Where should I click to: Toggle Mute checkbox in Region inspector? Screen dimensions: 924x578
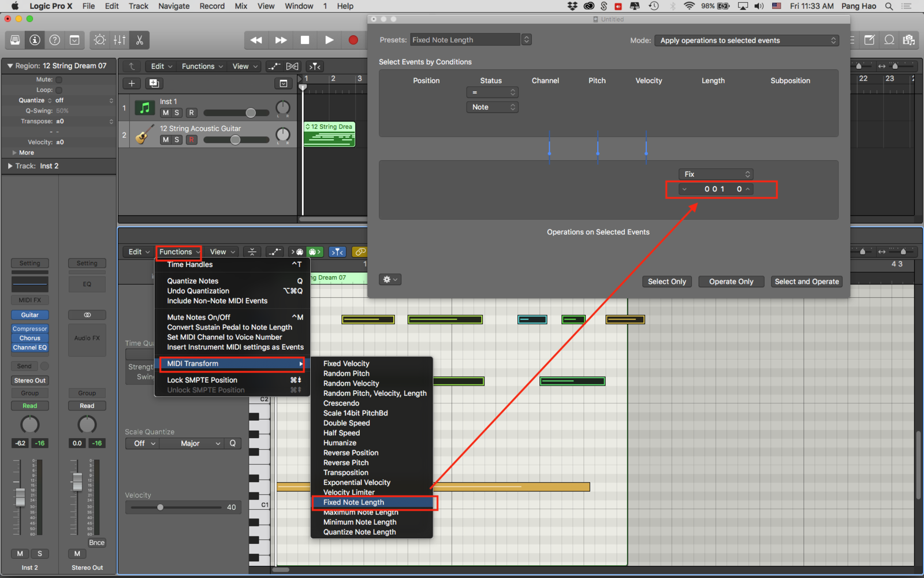[x=59, y=80]
